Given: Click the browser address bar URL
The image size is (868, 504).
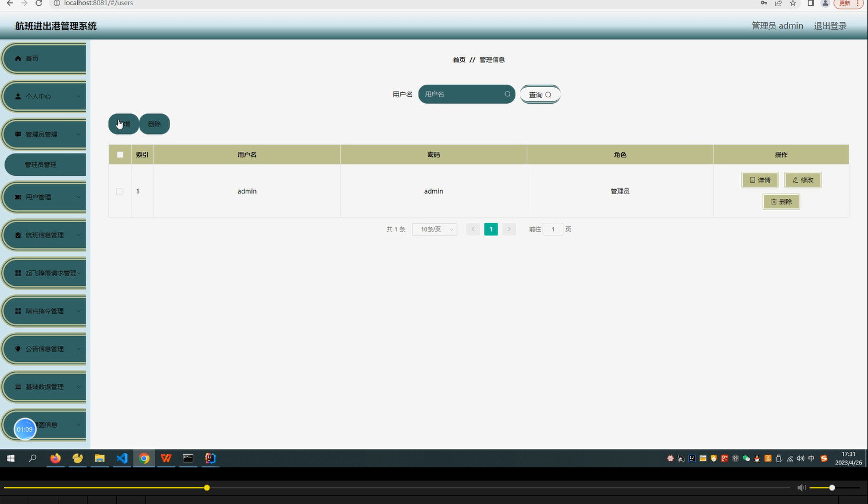Looking at the screenshot, I should click(x=98, y=3).
